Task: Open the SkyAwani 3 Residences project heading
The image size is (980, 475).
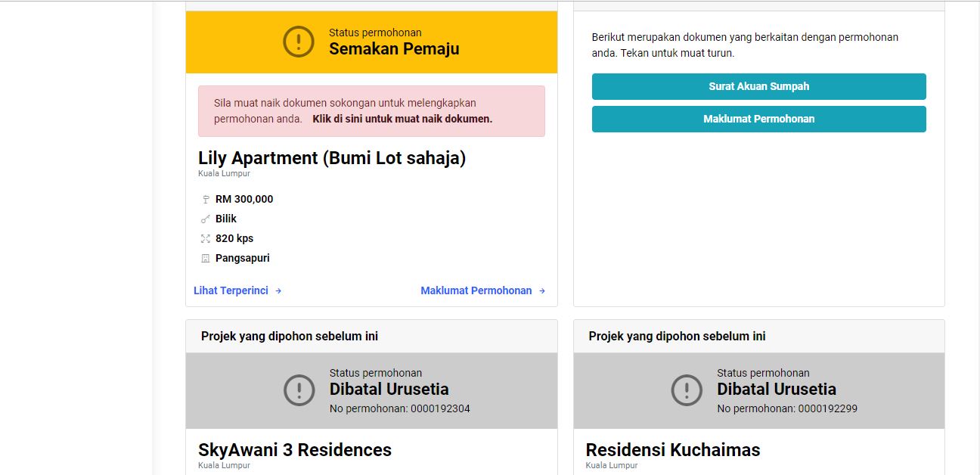Action: pos(295,450)
